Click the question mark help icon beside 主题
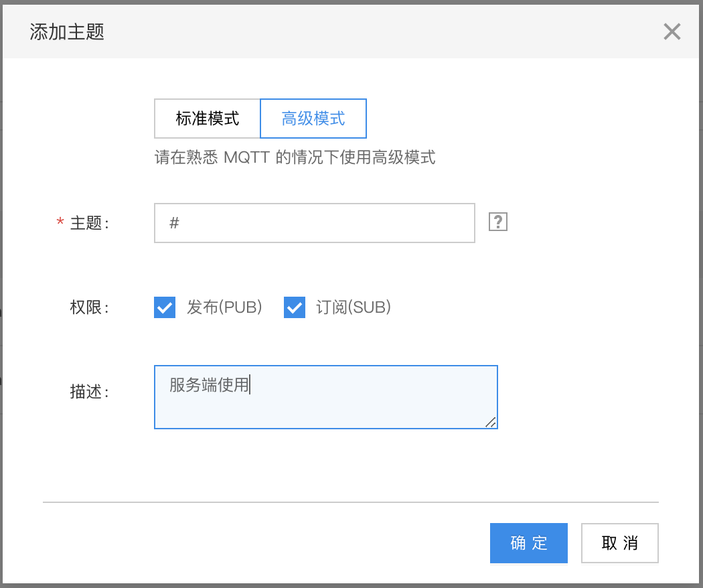Image resolution: width=703 pixels, height=588 pixels. (x=498, y=222)
